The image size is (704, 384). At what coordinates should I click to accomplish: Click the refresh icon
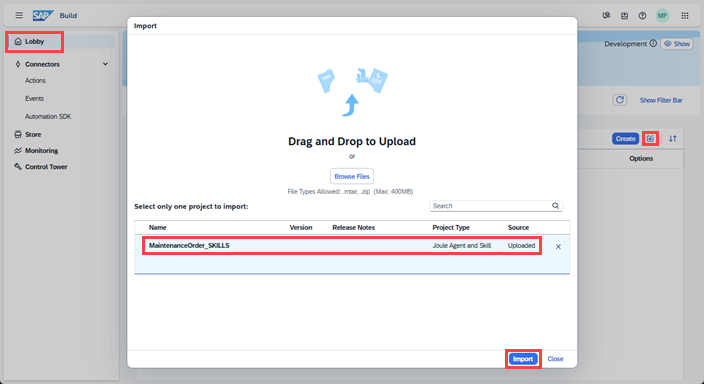click(620, 100)
